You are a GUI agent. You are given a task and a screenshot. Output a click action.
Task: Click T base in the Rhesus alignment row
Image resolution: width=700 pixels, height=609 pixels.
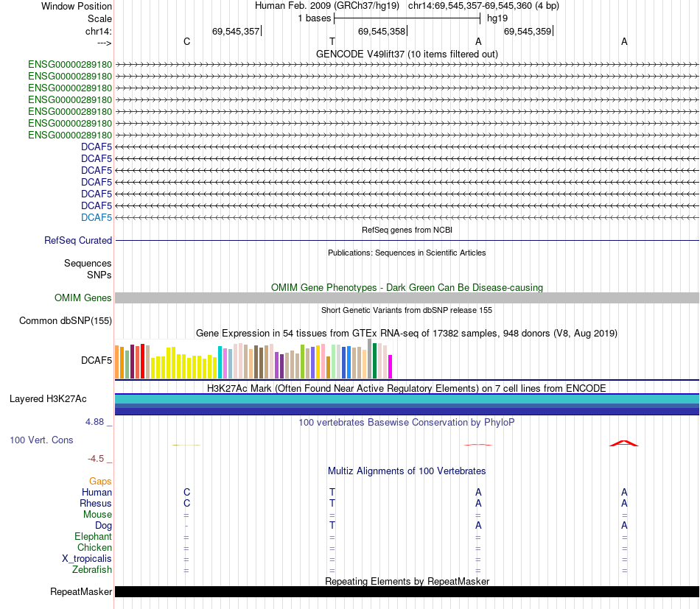click(332, 503)
